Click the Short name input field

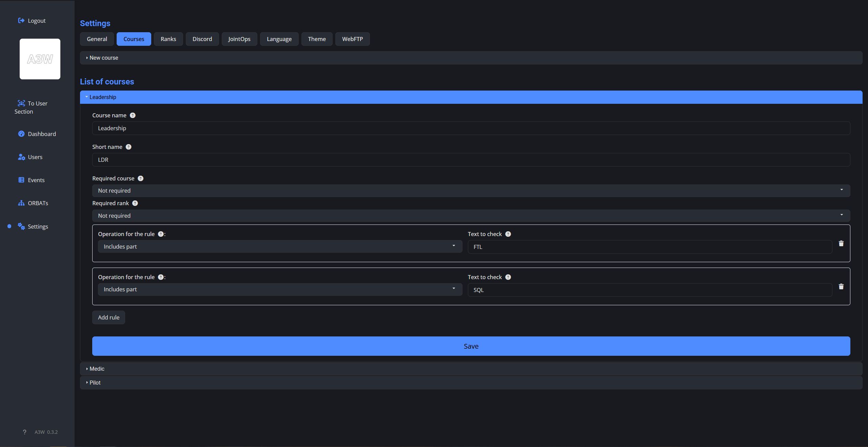click(471, 160)
